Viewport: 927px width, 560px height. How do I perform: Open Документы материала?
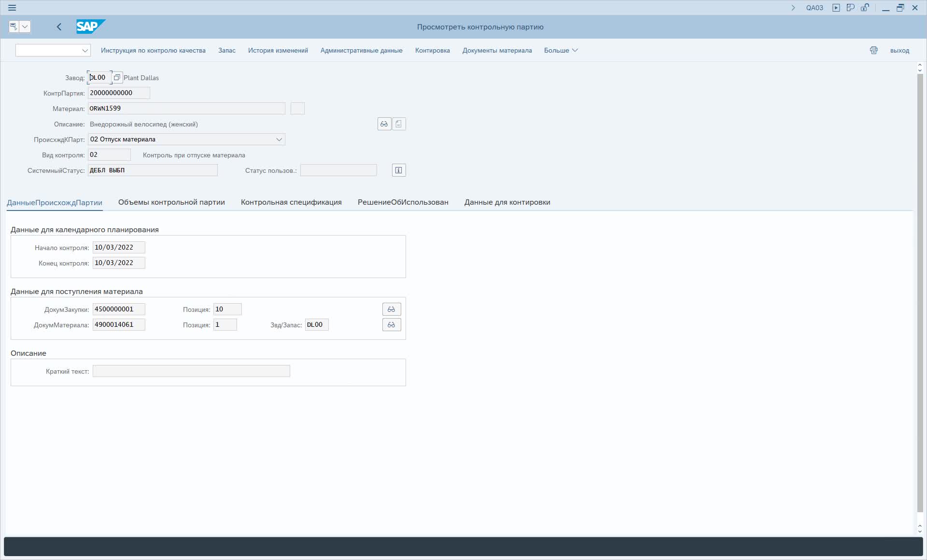497,50
